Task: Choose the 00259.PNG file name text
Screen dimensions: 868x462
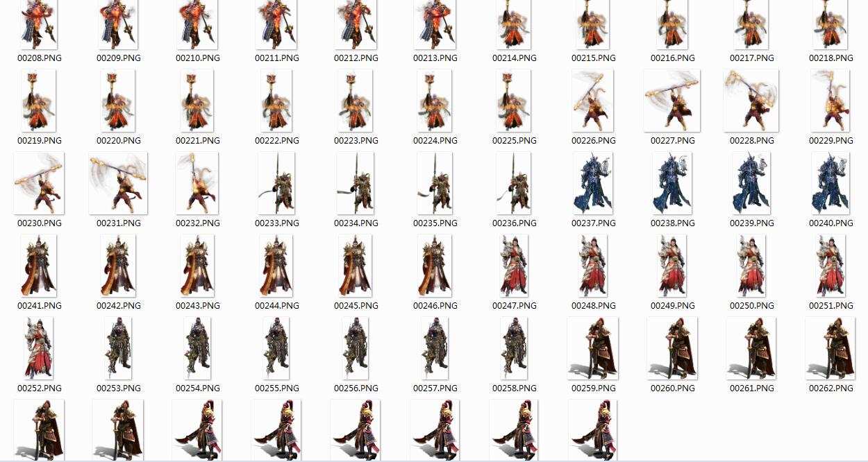Action: click(x=594, y=388)
